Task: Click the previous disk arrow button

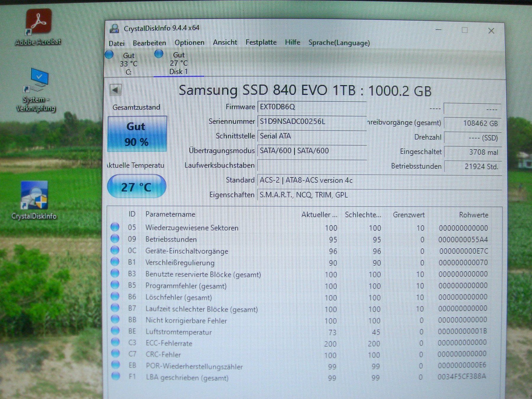Action: point(116,90)
